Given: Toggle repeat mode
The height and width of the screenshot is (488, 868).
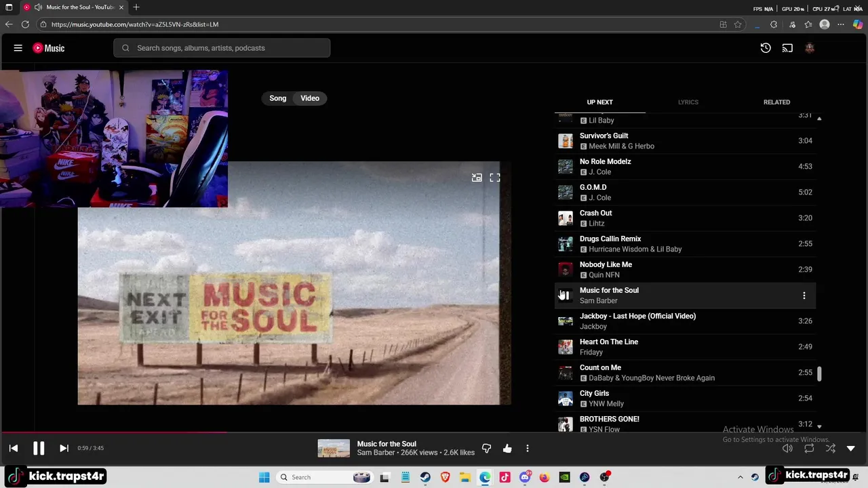Looking at the screenshot, I should (x=809, y=448).
